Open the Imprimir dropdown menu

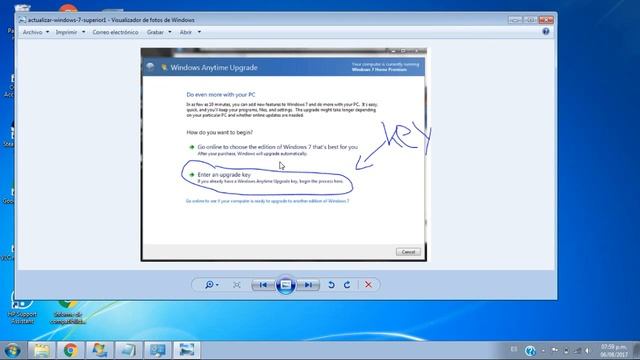tap(71, 32)
